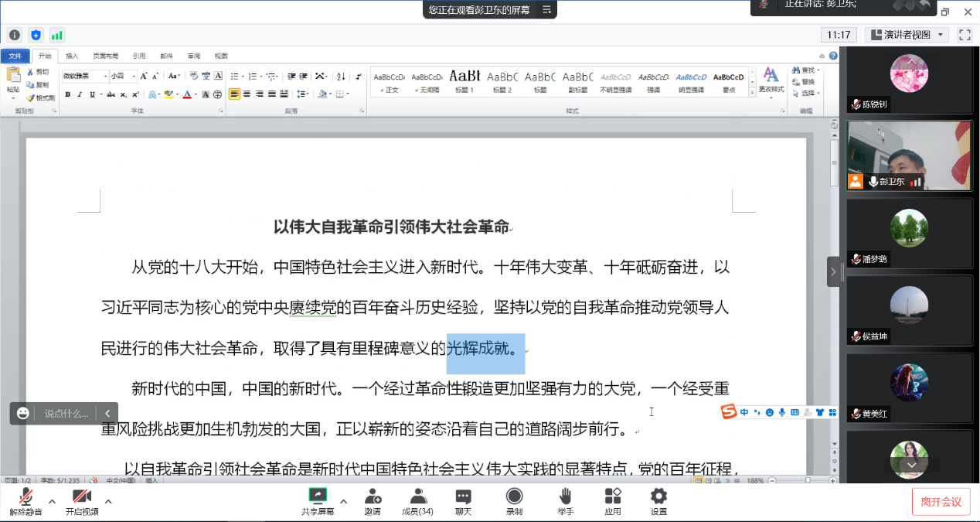Image resolution: width=980 pixels, height=522 pixels.
Task: Open the Apps (应用) icon
Action: [x=613, y=496]
